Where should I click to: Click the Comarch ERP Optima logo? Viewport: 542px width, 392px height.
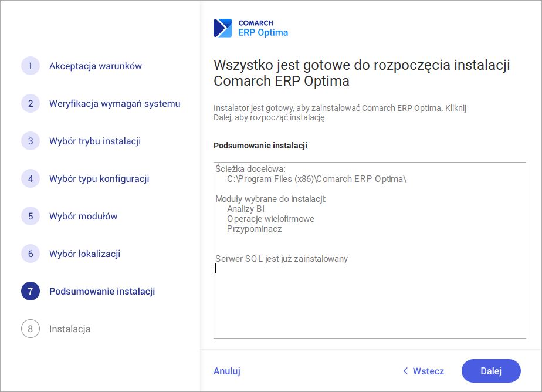(250, 28)
